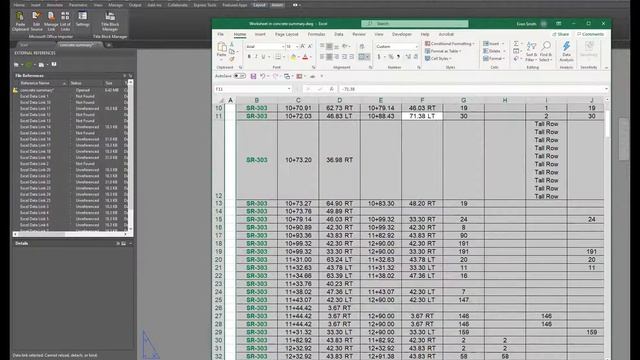The height and width of the screenshot is (360, 640).
Task: Open Sort & Filter dropdown
Action: tap(531, 51)
